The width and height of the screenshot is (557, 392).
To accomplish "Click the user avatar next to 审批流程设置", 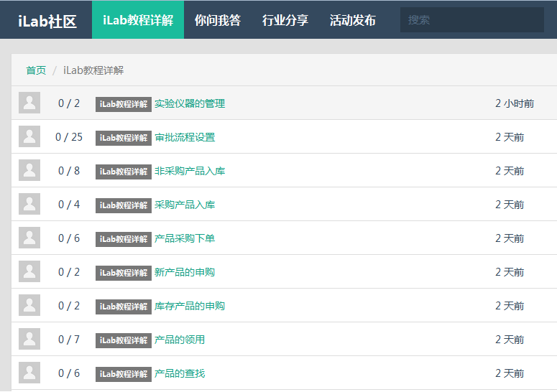I will [29, 137].
